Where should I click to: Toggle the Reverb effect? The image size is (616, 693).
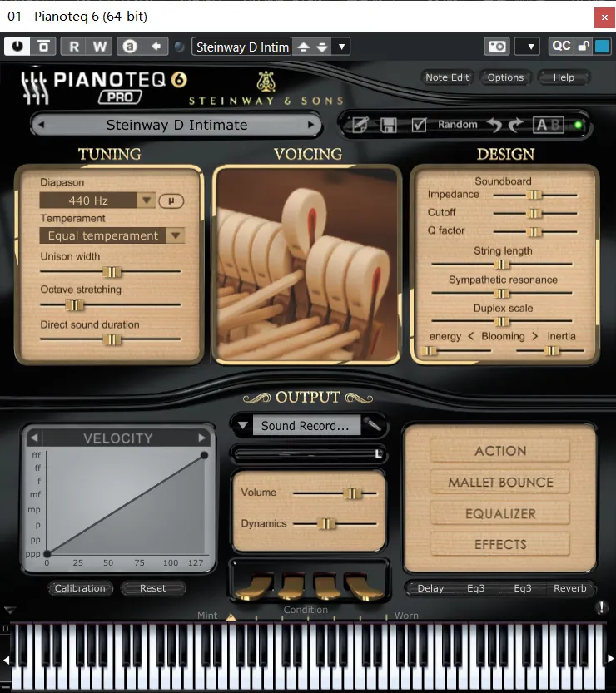click(x=570, y=588)
